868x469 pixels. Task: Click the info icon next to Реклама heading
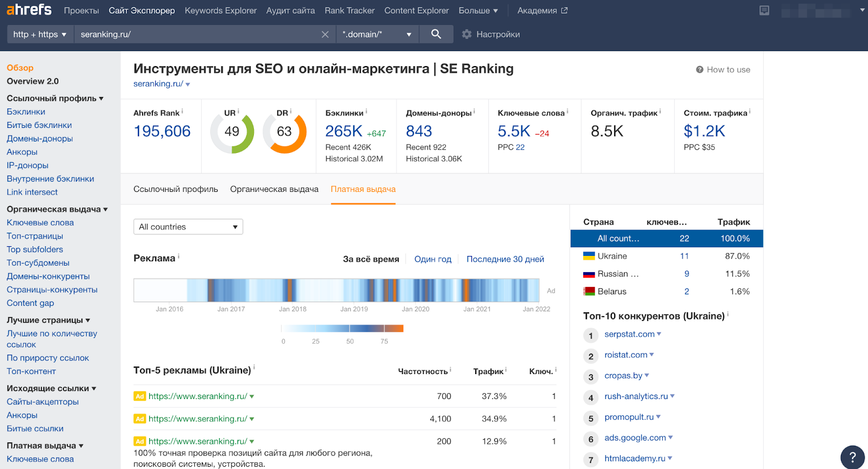point(178,256)
